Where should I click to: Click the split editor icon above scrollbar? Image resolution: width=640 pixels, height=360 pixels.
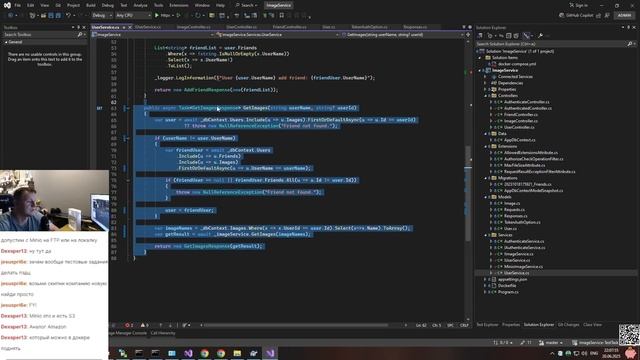(x=468, y=35)
